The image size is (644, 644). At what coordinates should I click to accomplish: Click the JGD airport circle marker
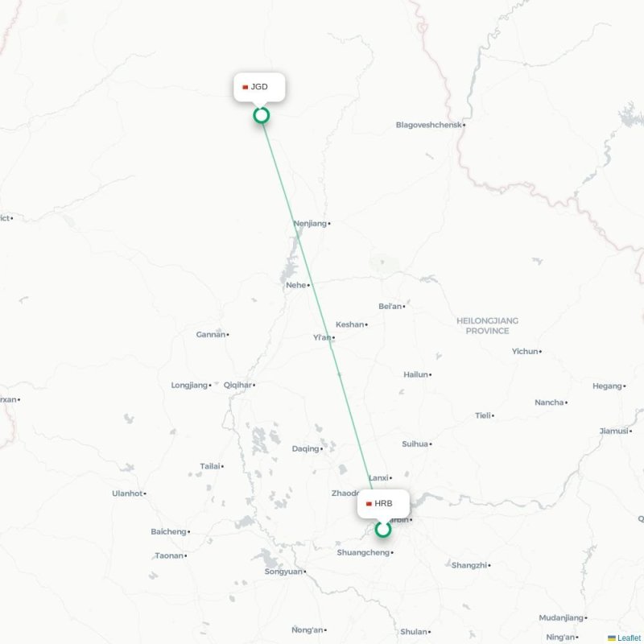click(x=261, y=115)
